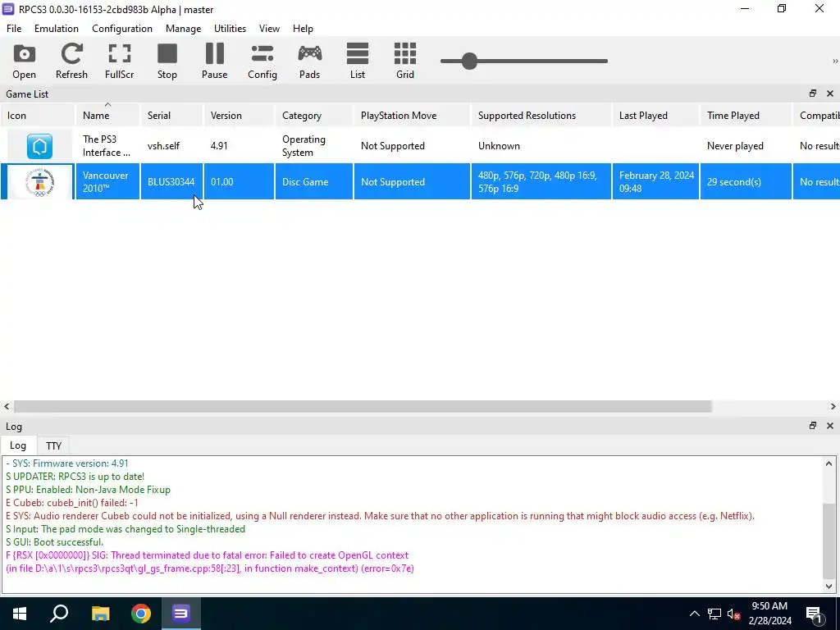Click the log scroll down arrow
This screenshot has width=840, height=630.
[x=829, y=586]
